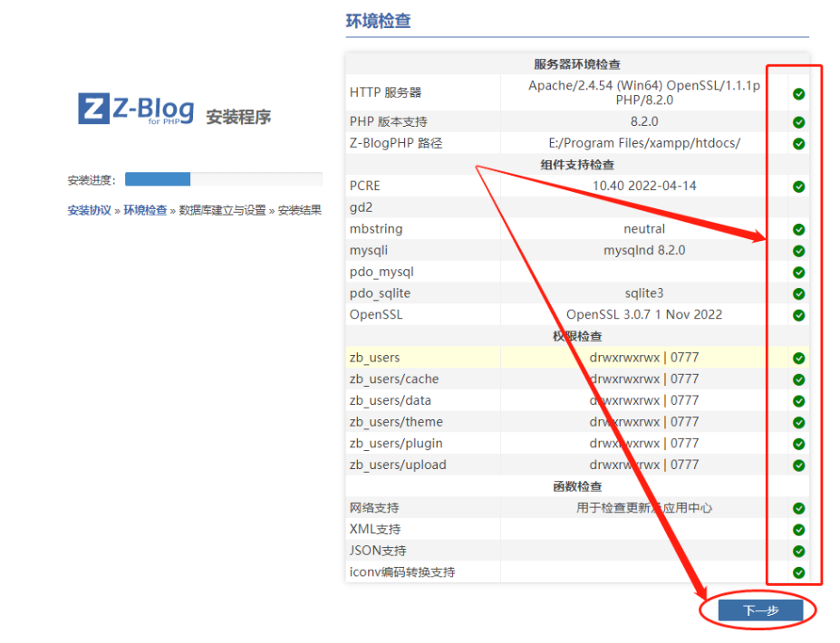Screen dimensions: 840x643
Task: Click the green check for HTTP 服务器
Action: [x=798, y=93]
